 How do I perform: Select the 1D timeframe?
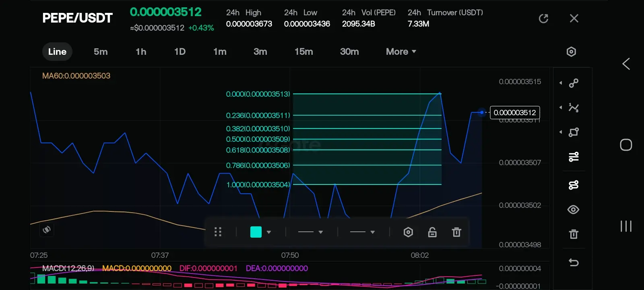[180, 52]
